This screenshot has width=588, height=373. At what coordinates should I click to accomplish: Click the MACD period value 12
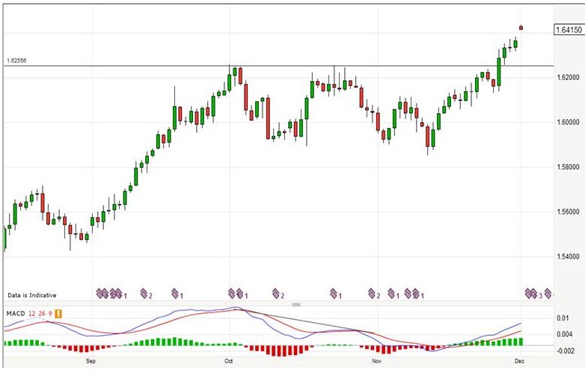pos(31,314)
